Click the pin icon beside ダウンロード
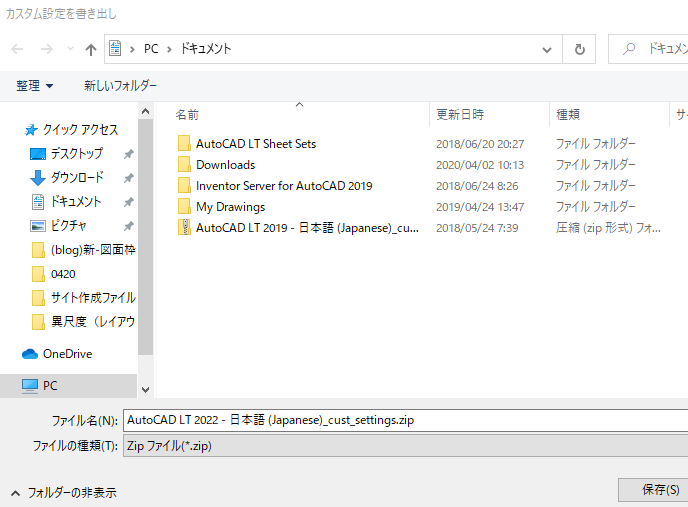The image size is (688, 507). 128,178
